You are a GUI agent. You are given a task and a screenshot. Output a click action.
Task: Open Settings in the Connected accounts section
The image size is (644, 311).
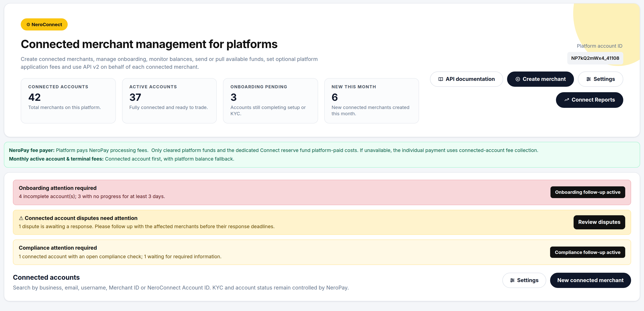pyautogui.click(x=524, y=280)
